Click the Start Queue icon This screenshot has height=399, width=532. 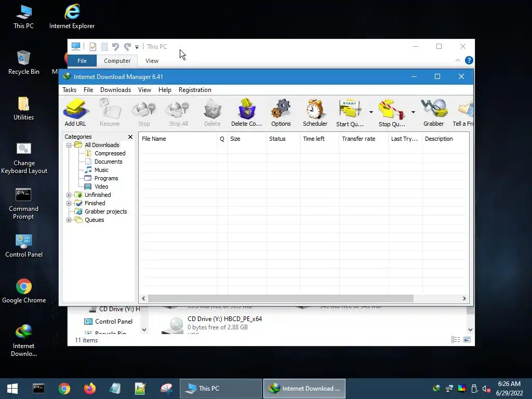tap(350, 113)
